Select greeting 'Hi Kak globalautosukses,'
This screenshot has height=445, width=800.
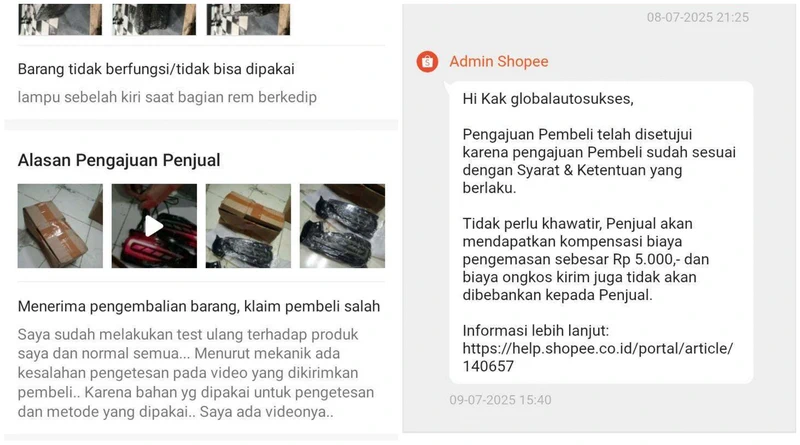point(548,98)
